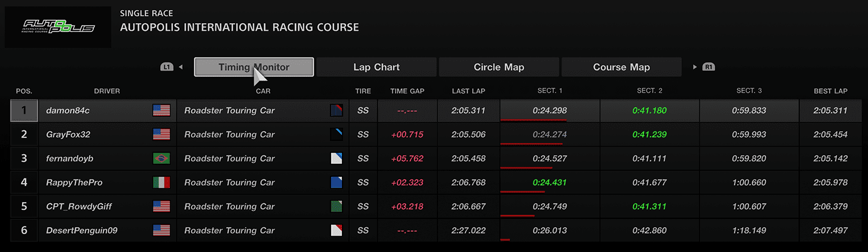Click the Autopolis track logo
868x252 pixels.
point(58,27)
